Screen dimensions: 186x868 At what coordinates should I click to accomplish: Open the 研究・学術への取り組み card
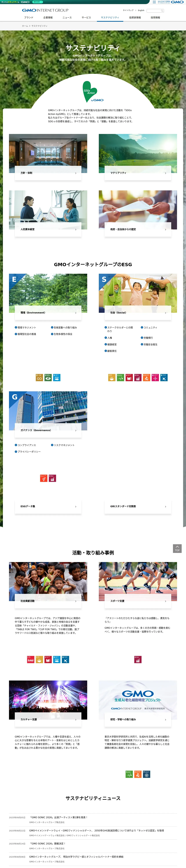pyautogui.click(x=138, y=719)
